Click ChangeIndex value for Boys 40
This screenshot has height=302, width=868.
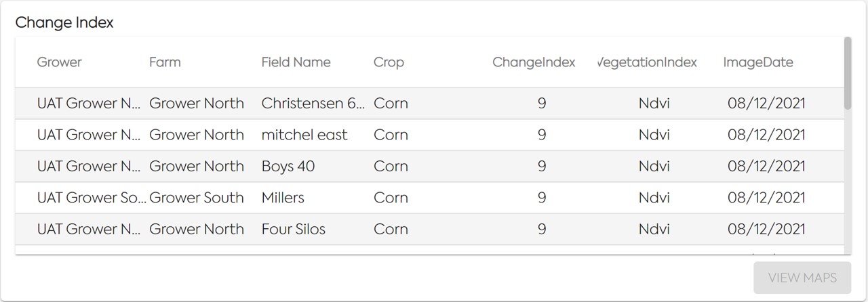point(542,166)
